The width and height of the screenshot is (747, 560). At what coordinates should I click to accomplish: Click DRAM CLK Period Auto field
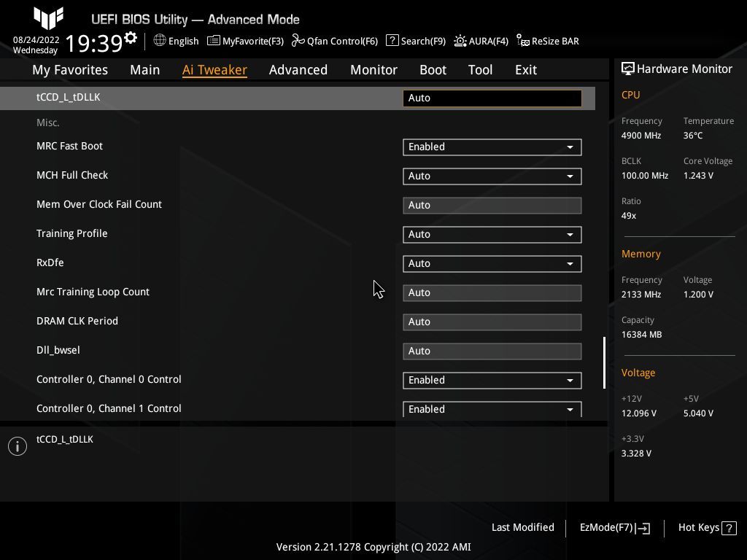492,322
